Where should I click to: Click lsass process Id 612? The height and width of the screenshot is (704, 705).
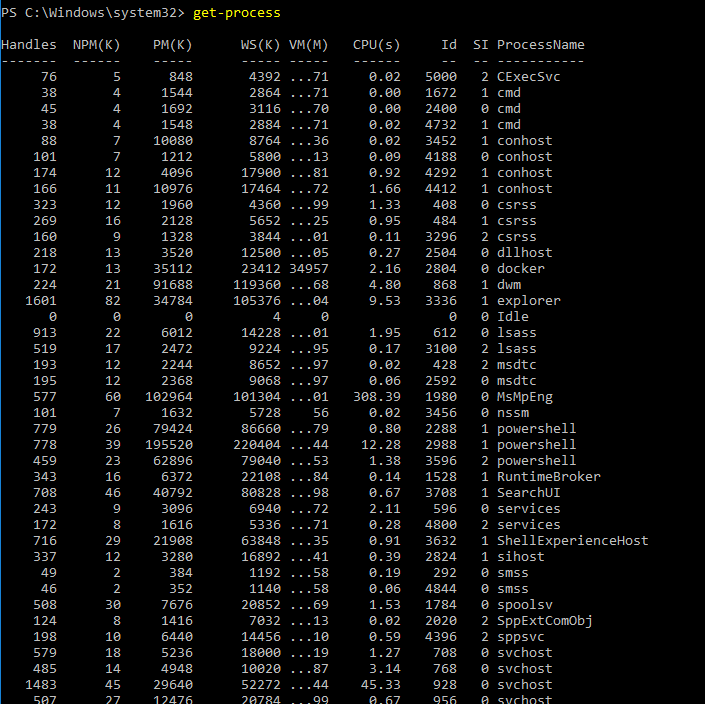tap(445, 333)
